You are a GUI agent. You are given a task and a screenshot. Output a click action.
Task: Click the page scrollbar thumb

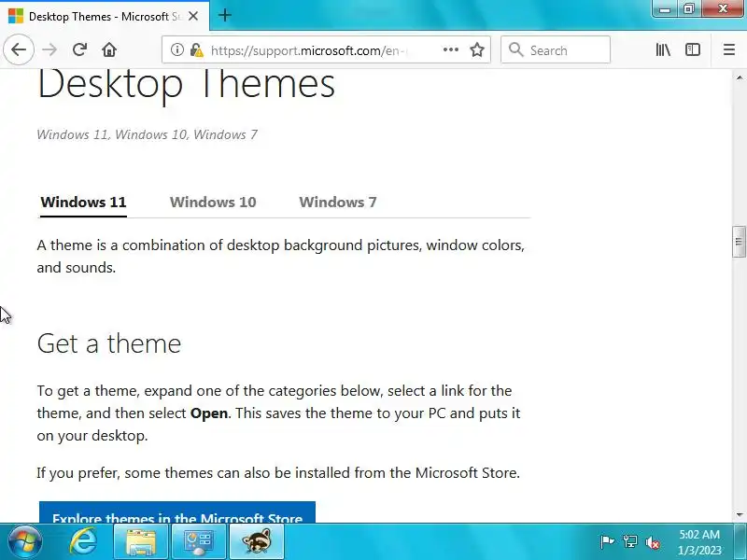[x=739, y=242]
